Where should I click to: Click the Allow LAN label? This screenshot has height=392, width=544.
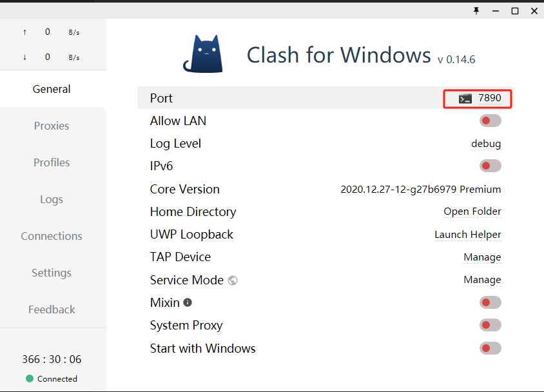click(x=178, y=121)
